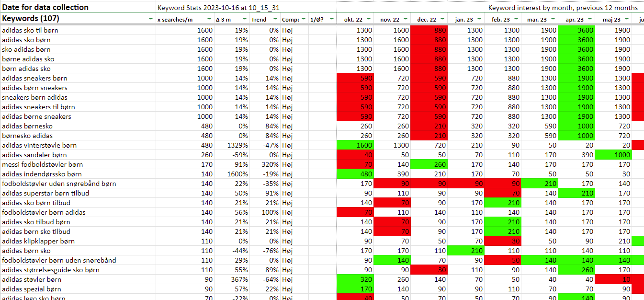The width and height of the screenshot is (644, 300).
Task: Expand the apr. 23 filter dropdown
Action: (x=589, y=19)
